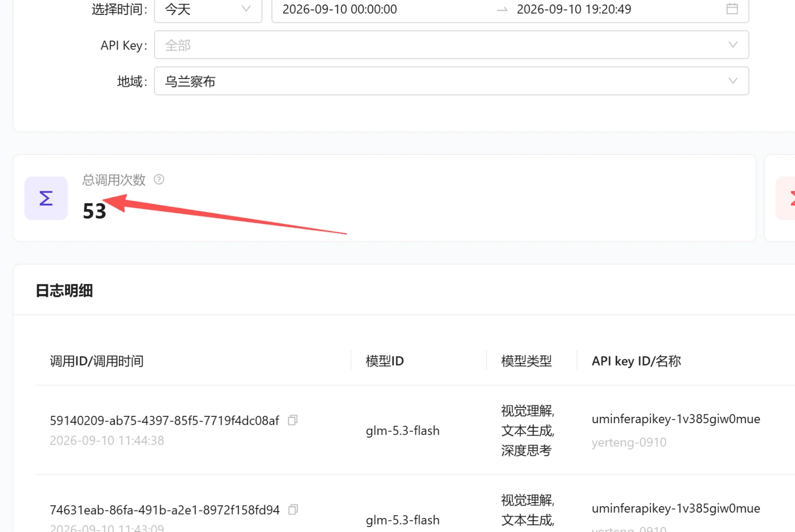Open the calendar icon in date range
This screenshot has width=795, height=532.
(732, 9)
